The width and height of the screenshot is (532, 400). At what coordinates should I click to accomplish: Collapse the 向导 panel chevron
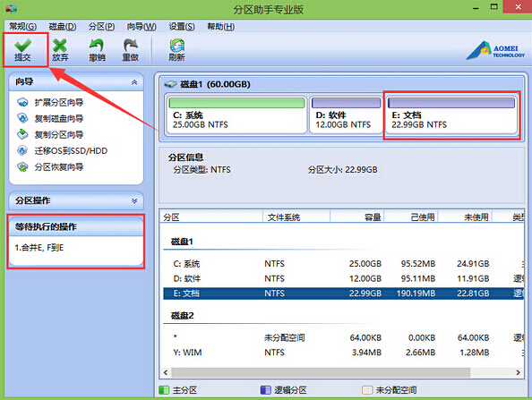click(134, 82)
